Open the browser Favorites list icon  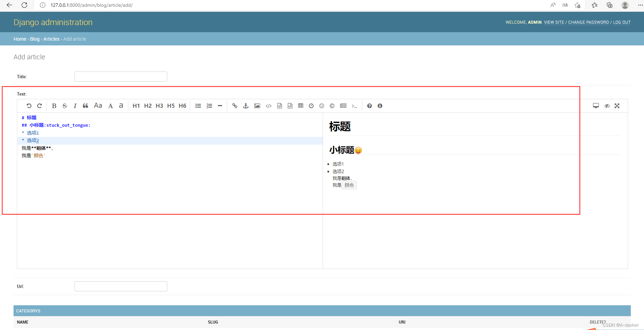(x=595, y=5)
